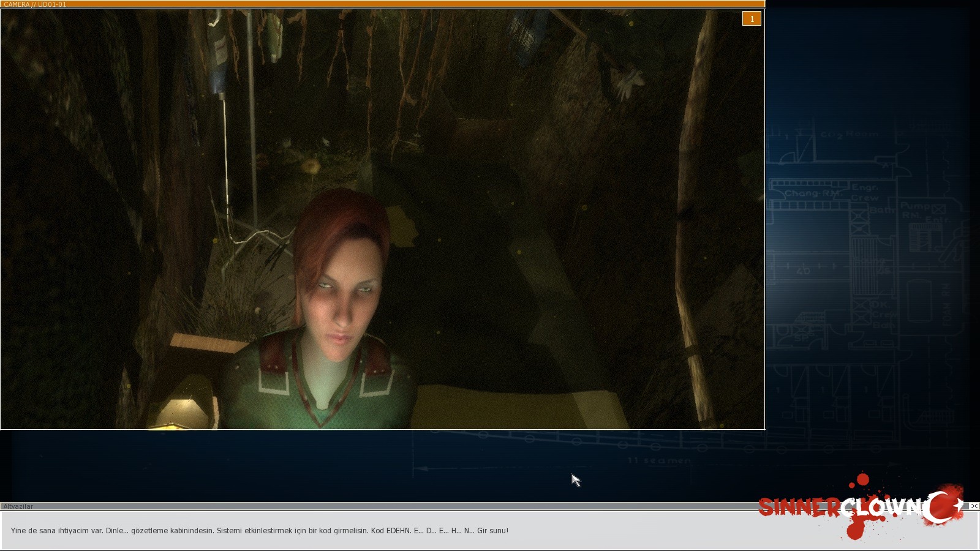Click the Engr. Crew blueprint label
Image resolution: width=980 pixels, height=551 pixels.
coord(865,193)
